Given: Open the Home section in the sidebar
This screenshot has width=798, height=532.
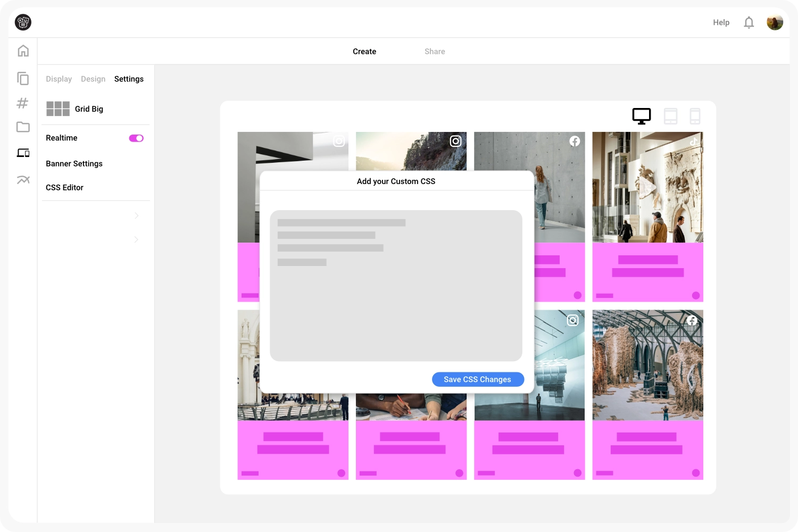Looking at the screenshot, I should (x=23, y=50).
